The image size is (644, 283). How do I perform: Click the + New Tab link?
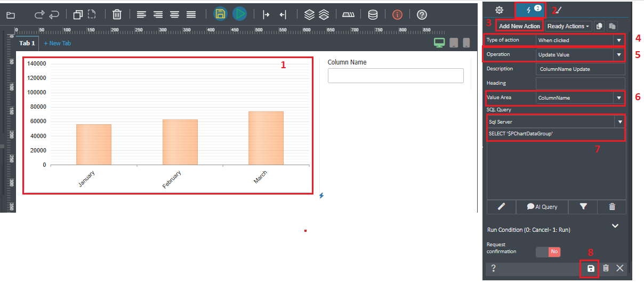click(x=57, y=43)
